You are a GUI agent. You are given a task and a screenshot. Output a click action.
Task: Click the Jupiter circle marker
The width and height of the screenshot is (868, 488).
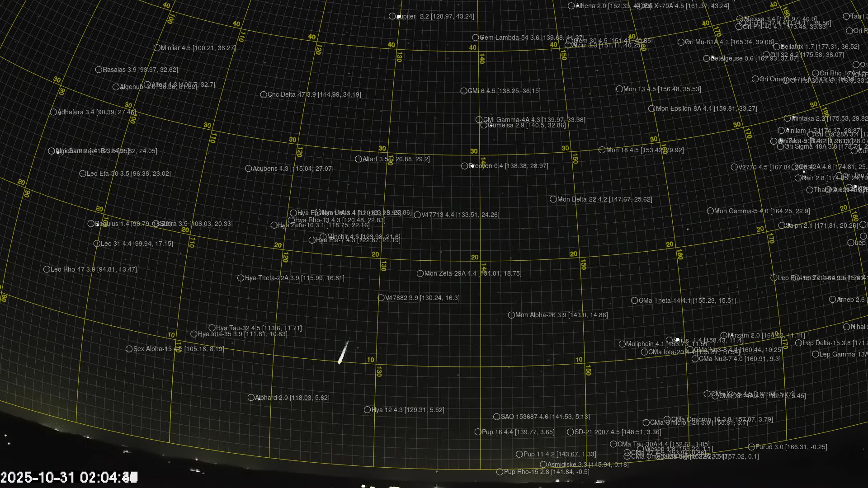click(392, 16)
